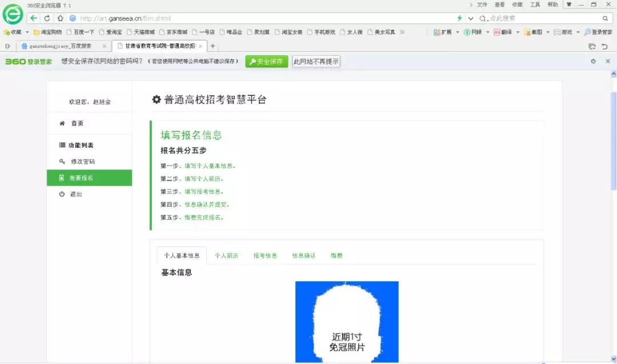Image resolution: width=617 pixels, height=364 pixels.
Task: Expand the 网银 dropdown arrow
Action: point(487,32)
